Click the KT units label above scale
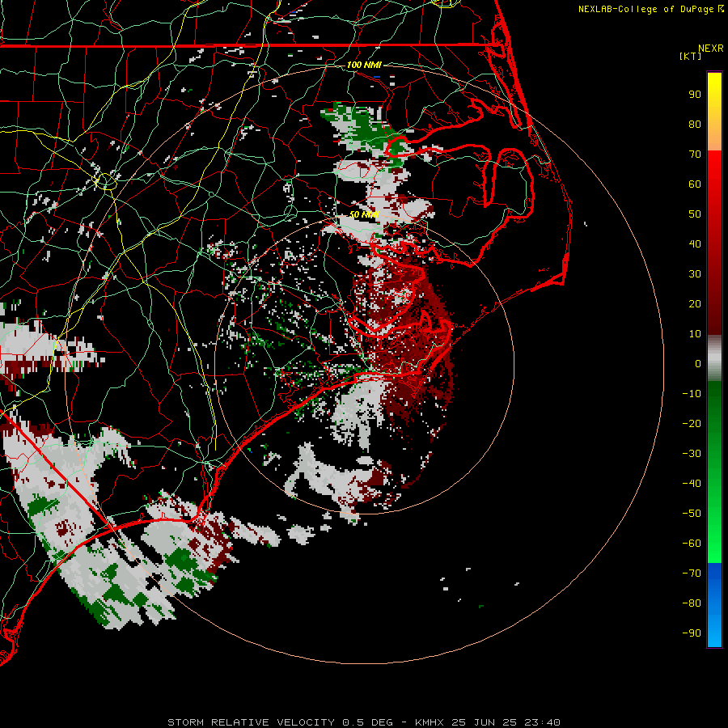 point(691,56)
